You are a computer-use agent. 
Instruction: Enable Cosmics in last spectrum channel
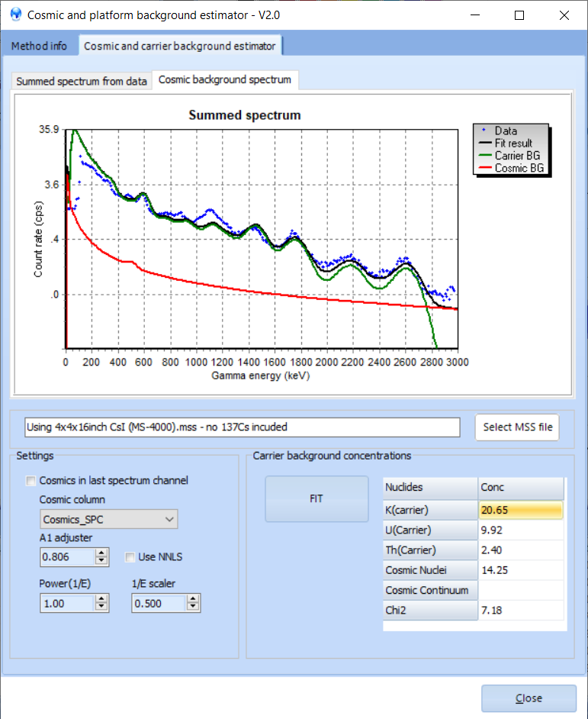(31, 481)
